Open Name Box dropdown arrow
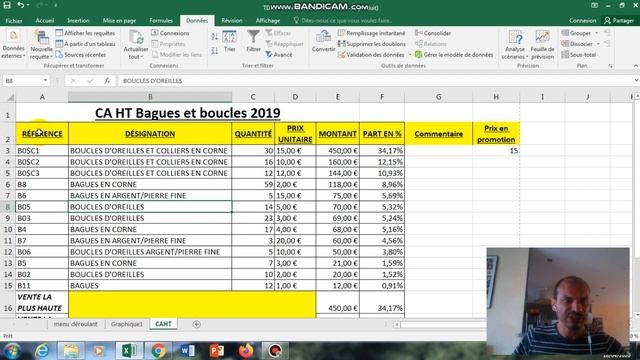The height and width of the screenshot is (360, 640). click(x=45, y=81)
